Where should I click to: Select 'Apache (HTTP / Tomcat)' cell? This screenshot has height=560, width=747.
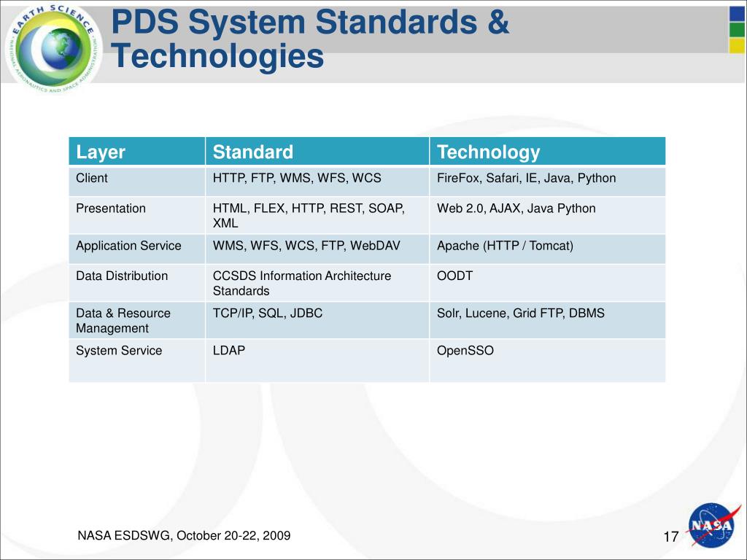(x=547, y=249)
